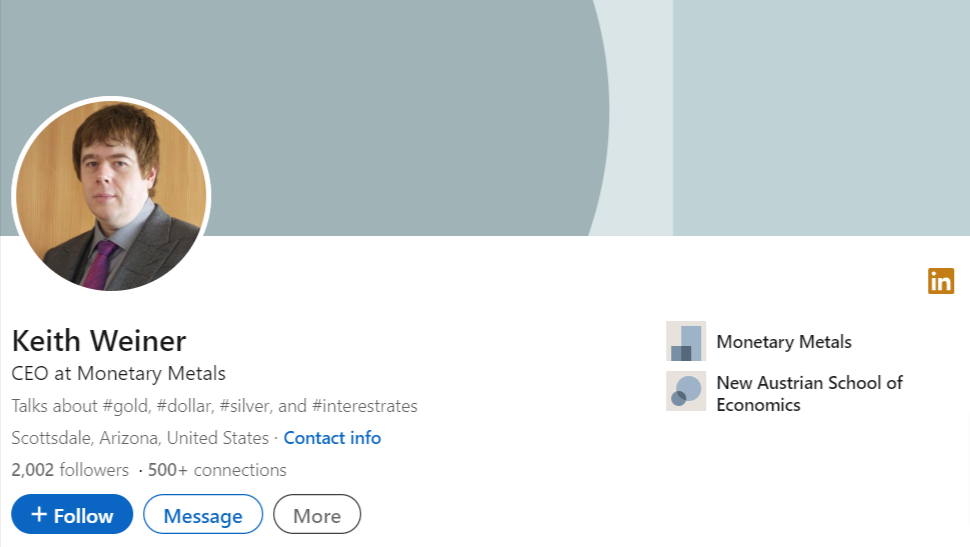Viewport: 970px width, 547px height.
Task: Click the LinkedIn logo icon
Action: tap(941, 281)
